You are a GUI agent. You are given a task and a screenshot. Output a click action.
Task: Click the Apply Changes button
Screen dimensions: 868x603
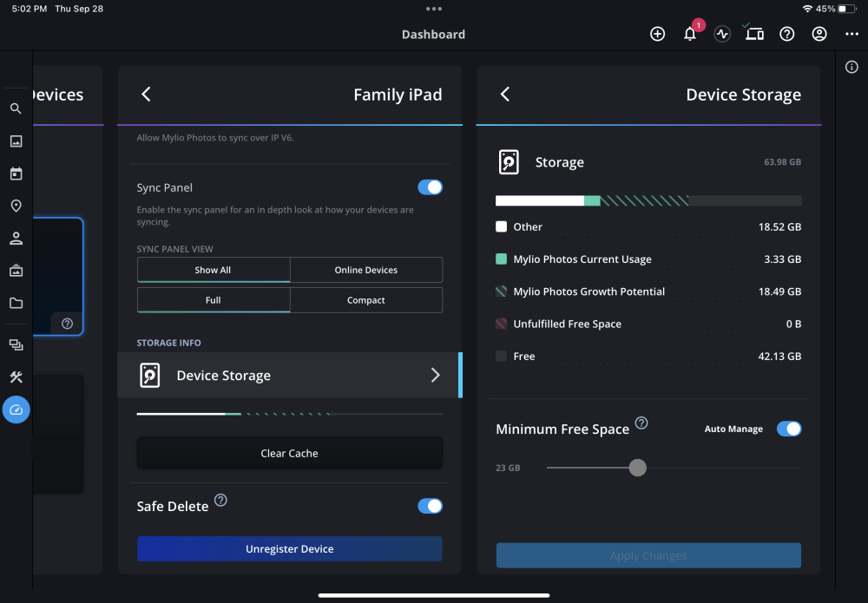point(648,555)
